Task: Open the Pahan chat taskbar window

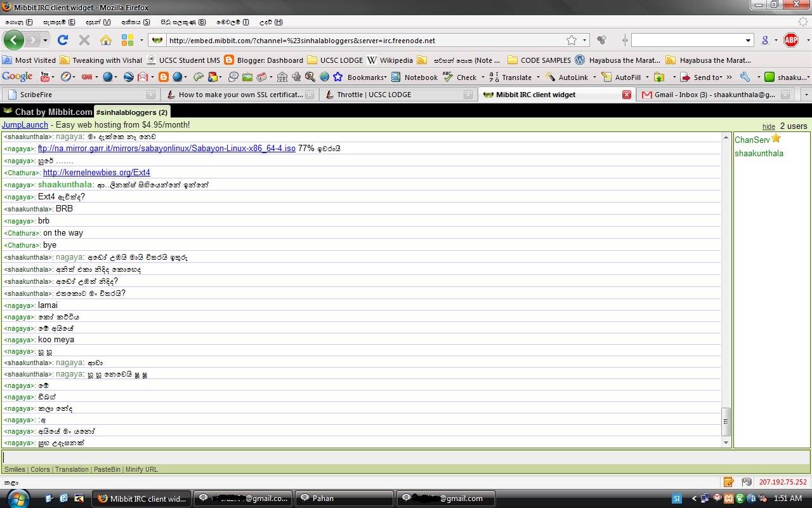Action: [x=344, y=498]
